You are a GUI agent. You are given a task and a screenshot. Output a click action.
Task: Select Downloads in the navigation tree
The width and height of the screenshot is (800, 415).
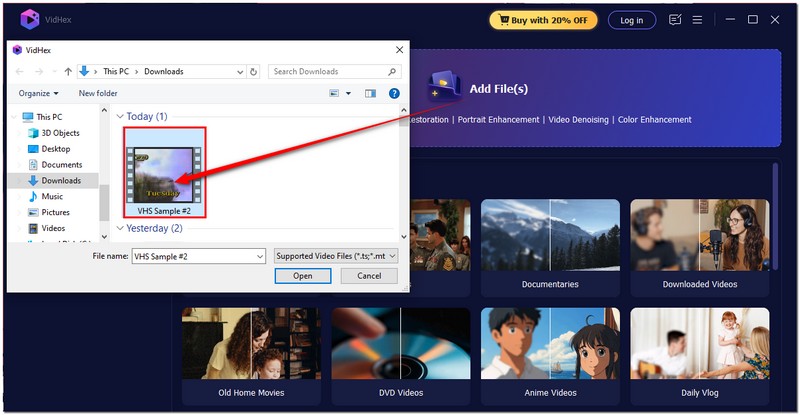click(x=61, y=181)
